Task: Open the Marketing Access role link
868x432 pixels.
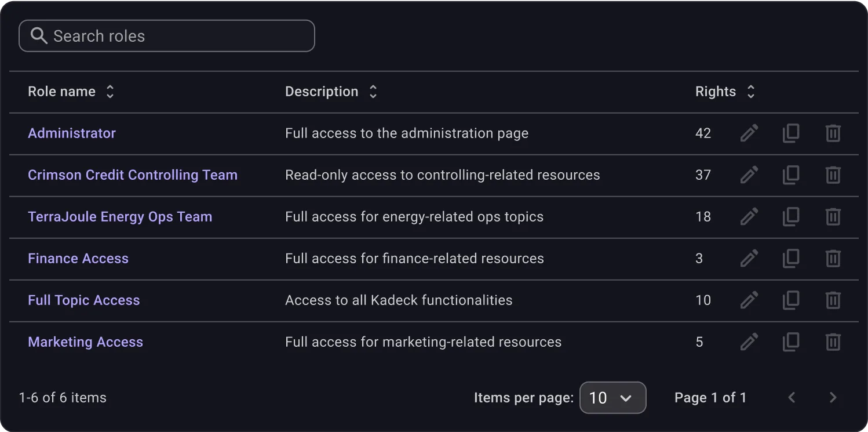Action: point(85,342)
